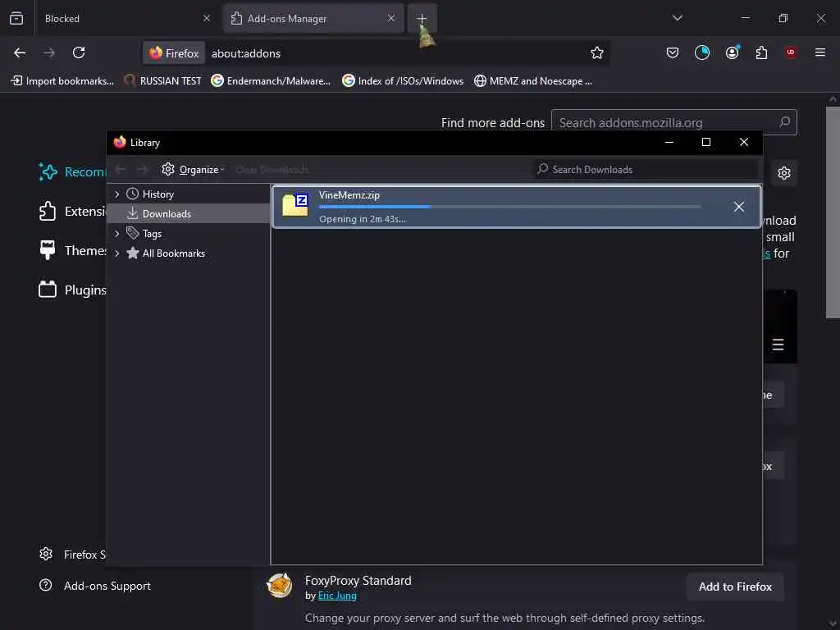Open Themes category in Add-ons Manager

click(72, 250)
